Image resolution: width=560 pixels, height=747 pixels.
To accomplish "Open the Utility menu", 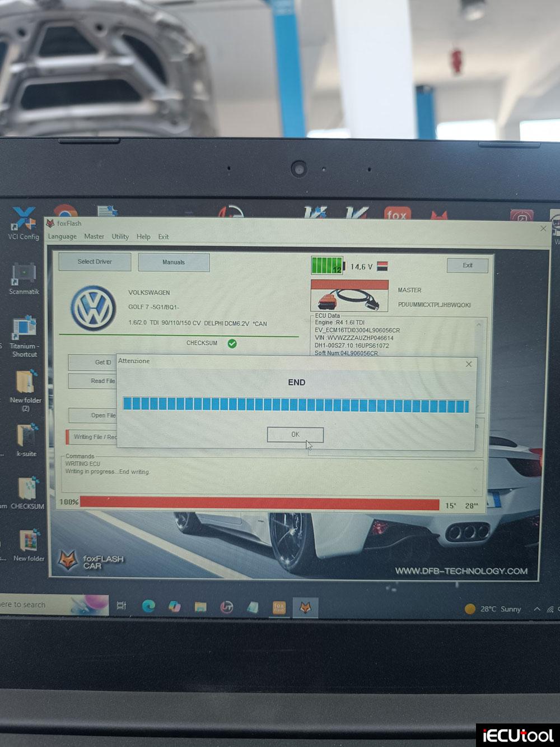I will click(x=120, y=236).
